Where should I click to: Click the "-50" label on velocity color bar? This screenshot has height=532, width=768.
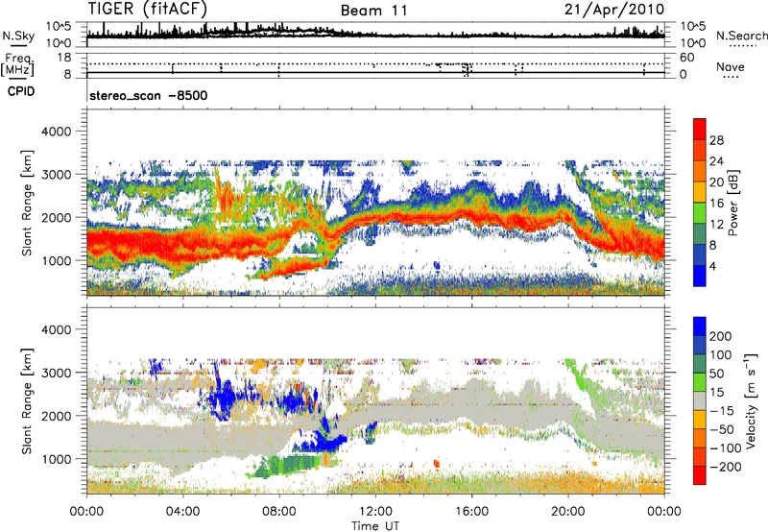(x=722, y=429)
